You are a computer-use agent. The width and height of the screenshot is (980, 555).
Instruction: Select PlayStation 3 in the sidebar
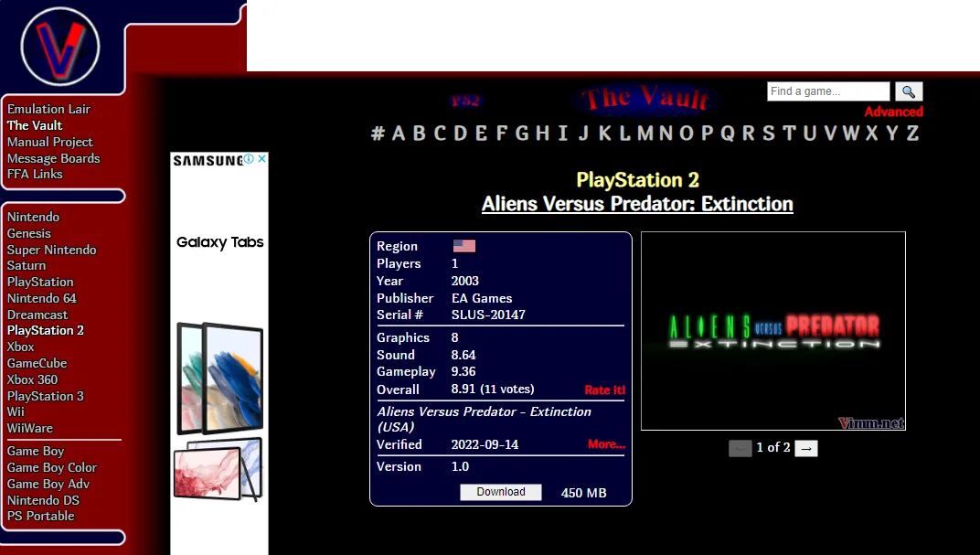46,396
